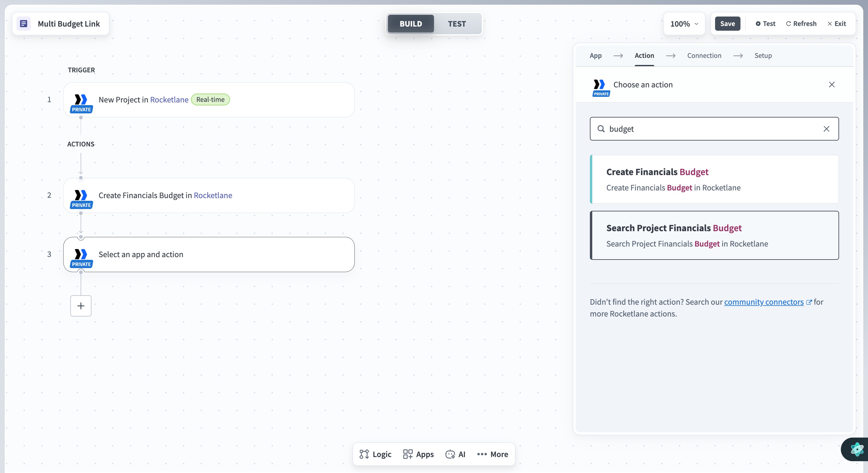
Task: Clear the budget search text
Action: tap(826, 129)
